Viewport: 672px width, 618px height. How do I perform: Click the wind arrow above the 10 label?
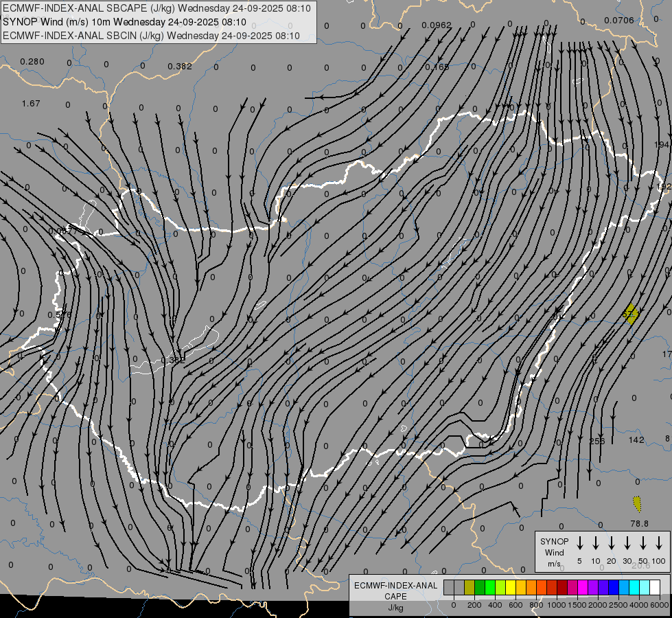pyautogui.click(x=596, y=542)
